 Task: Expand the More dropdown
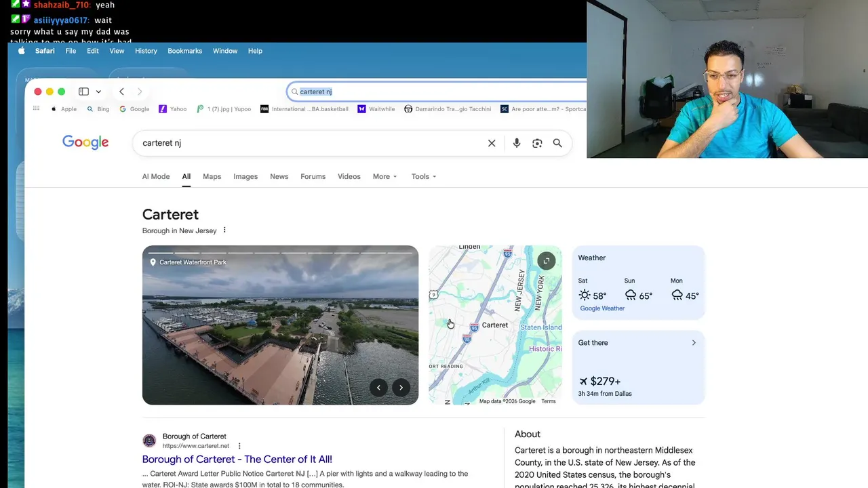(x=384, y=176)
